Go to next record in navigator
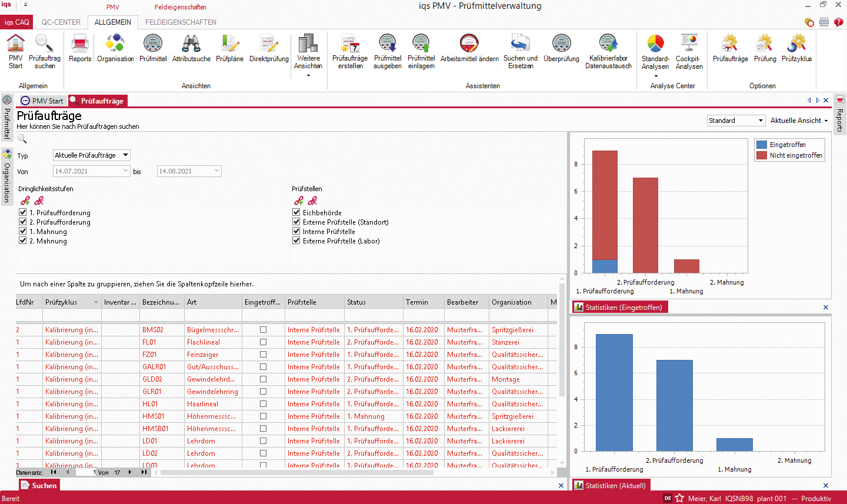Viewport: 847px width, 504px height. [x=130, y=472]
